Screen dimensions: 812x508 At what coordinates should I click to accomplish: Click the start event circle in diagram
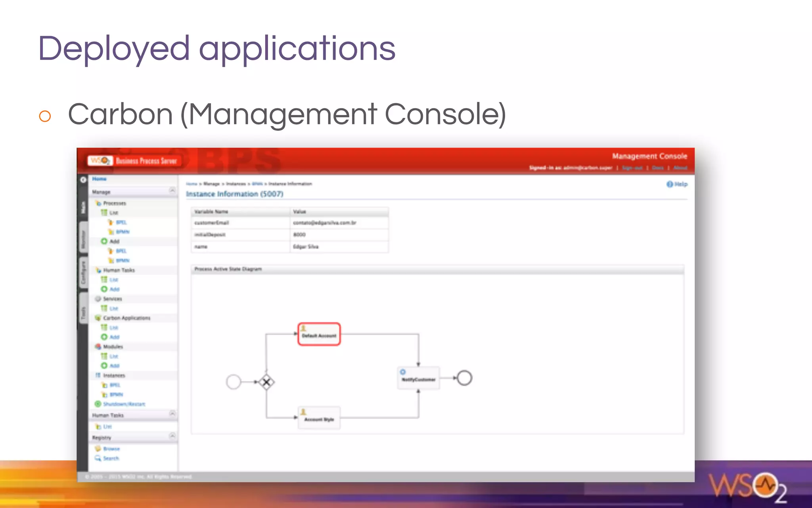[x=234, y=382]
